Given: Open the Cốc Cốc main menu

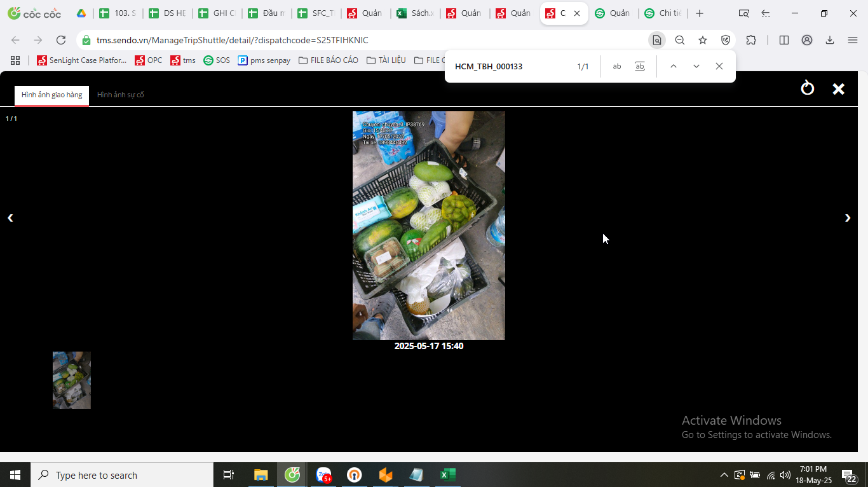Looking at the screenshot, I should click(853, 40).
